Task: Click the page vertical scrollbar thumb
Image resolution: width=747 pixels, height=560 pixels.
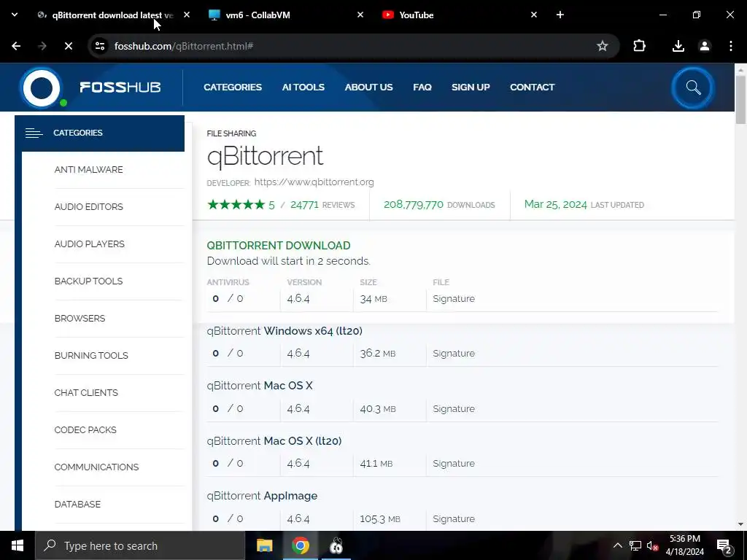Action: (741, 99)
